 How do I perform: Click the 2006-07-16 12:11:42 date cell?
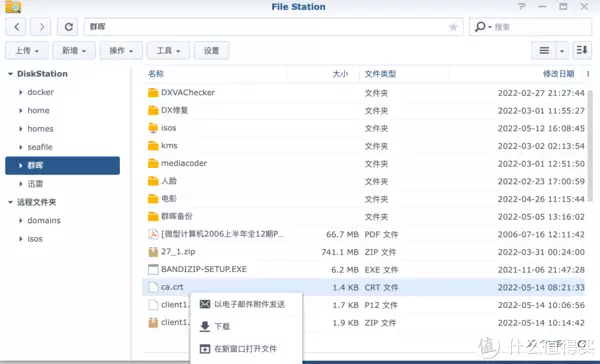(541, 234)
